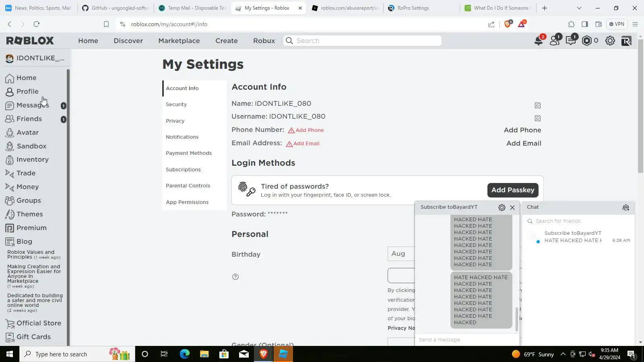Click the chat Send a message field
The height and width of the screenshot is (362, 644).
[x=467, y=340]
